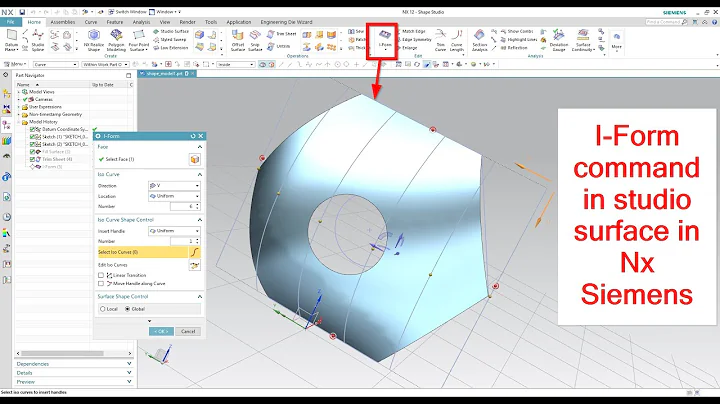This screenshot has height=404, width=720.
Task: Enable Move Handle along Curve checkbox
Action: [x=101, y=284]
